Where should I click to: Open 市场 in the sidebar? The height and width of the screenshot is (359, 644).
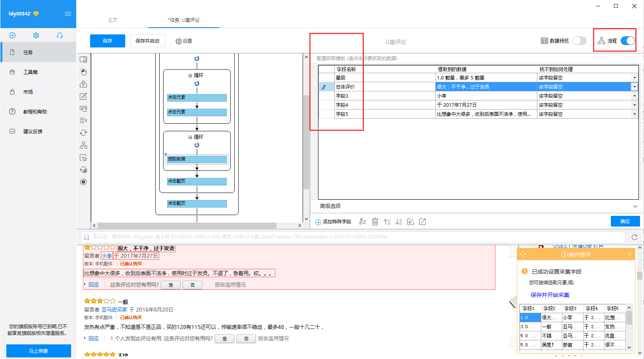pyautogui.click(x=38, y=92)
